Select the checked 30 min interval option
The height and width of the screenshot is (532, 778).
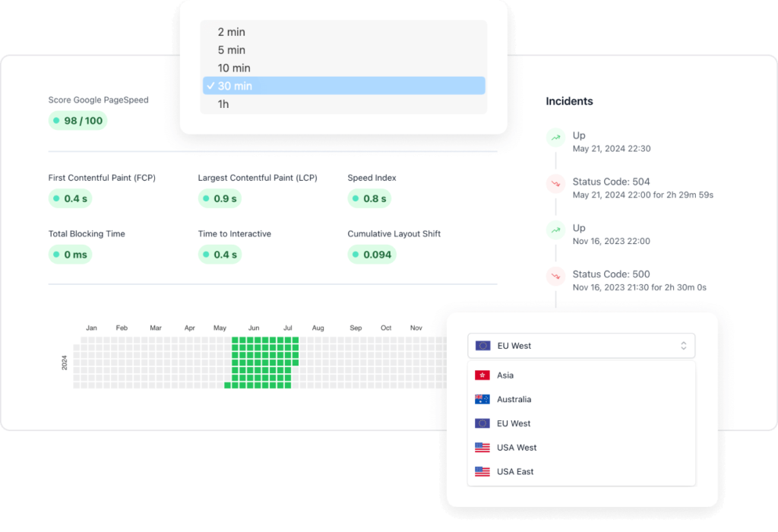(343, 86)
